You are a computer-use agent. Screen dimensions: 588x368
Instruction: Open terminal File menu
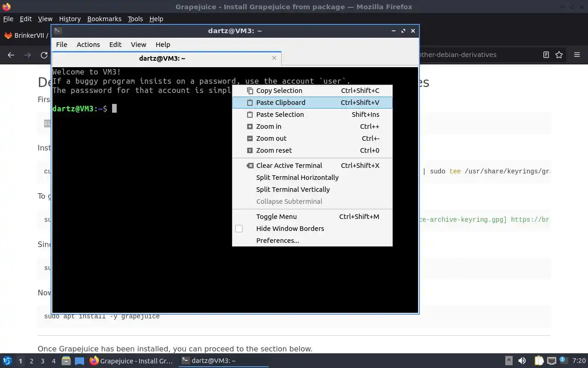coord(62,45)
